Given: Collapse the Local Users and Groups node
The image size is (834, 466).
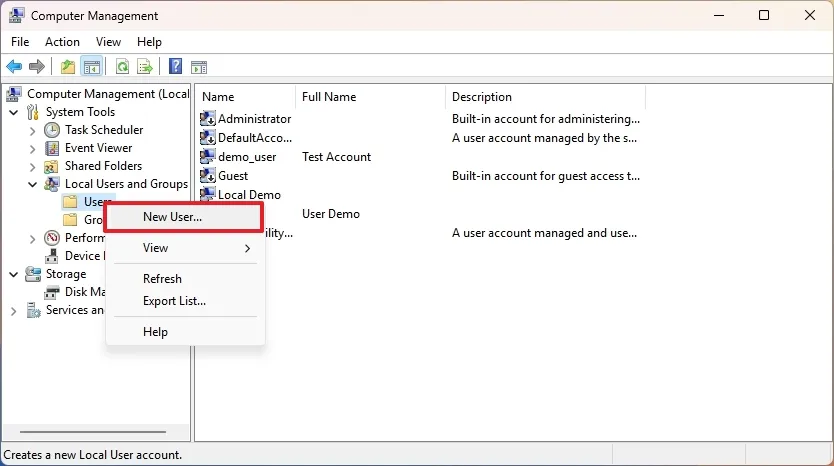Looking at the screenshot, I should tap(33, 184).
